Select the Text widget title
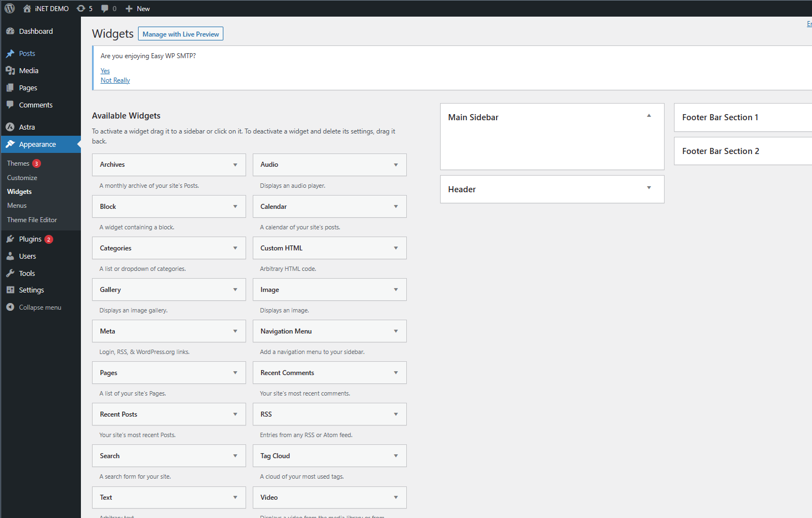 pos(106,498)
